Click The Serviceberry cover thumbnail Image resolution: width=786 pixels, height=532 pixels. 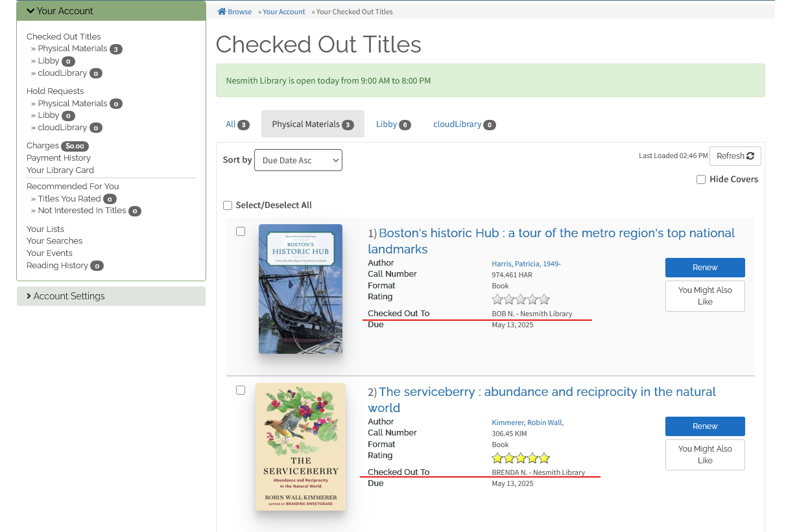pyautogui.click(x=300, y=447)
